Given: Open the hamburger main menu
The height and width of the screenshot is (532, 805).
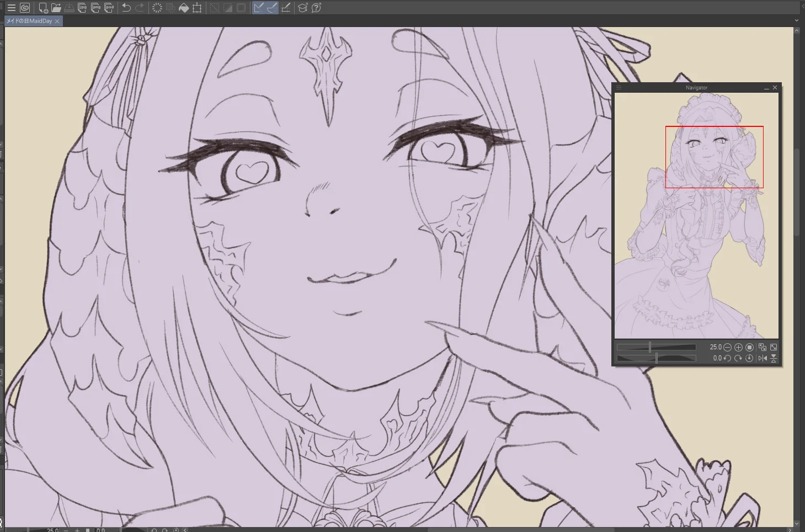Looking at the screenshot, I should [11, 8].
